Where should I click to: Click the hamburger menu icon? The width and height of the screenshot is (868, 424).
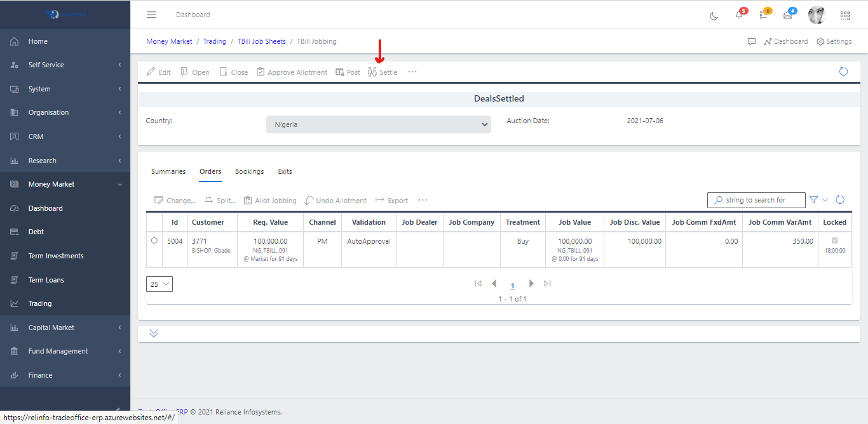click(x=151, y=15)
